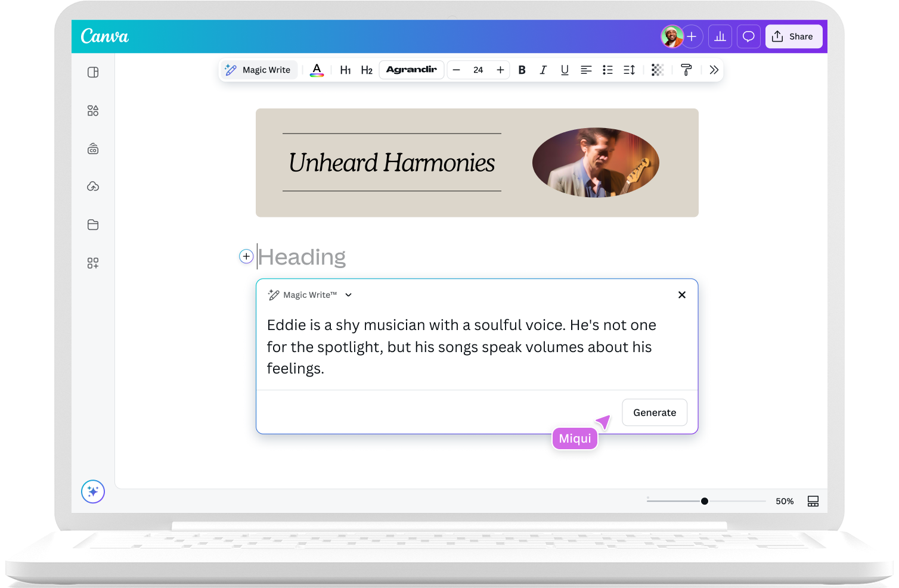Screen dimensions: 899x588
Task: Open the text color picker
Action: 317,70
